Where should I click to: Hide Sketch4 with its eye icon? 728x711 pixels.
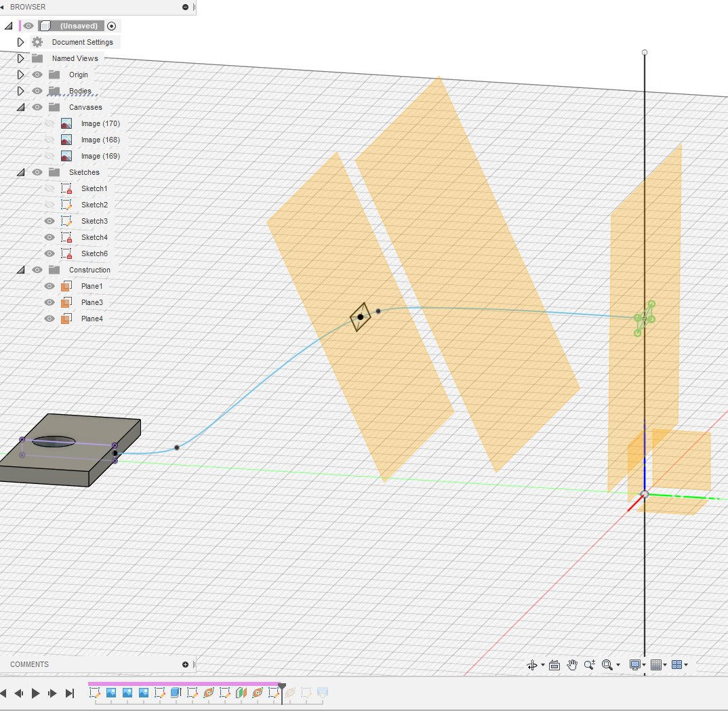49,237
